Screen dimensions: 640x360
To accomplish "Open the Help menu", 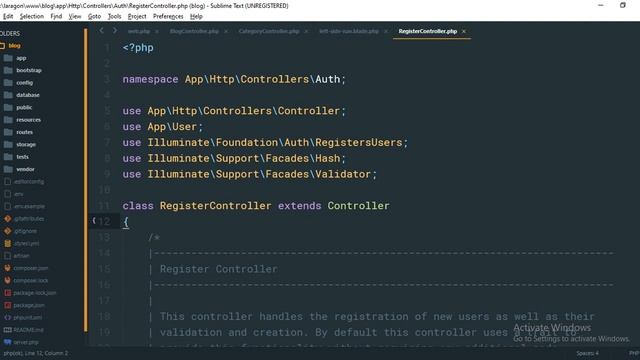I will (x=196, y=16).
